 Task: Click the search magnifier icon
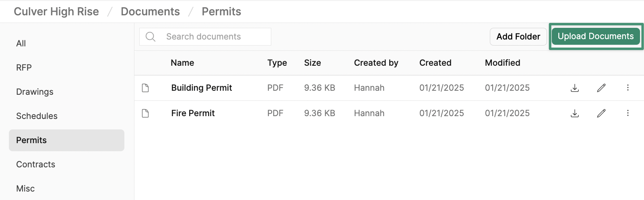pos(151,37)
